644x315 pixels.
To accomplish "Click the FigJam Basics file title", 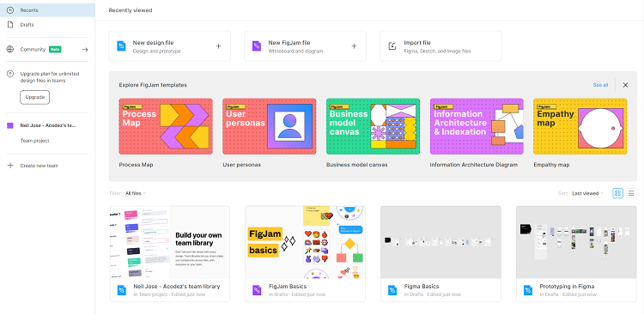I will 288,287.
